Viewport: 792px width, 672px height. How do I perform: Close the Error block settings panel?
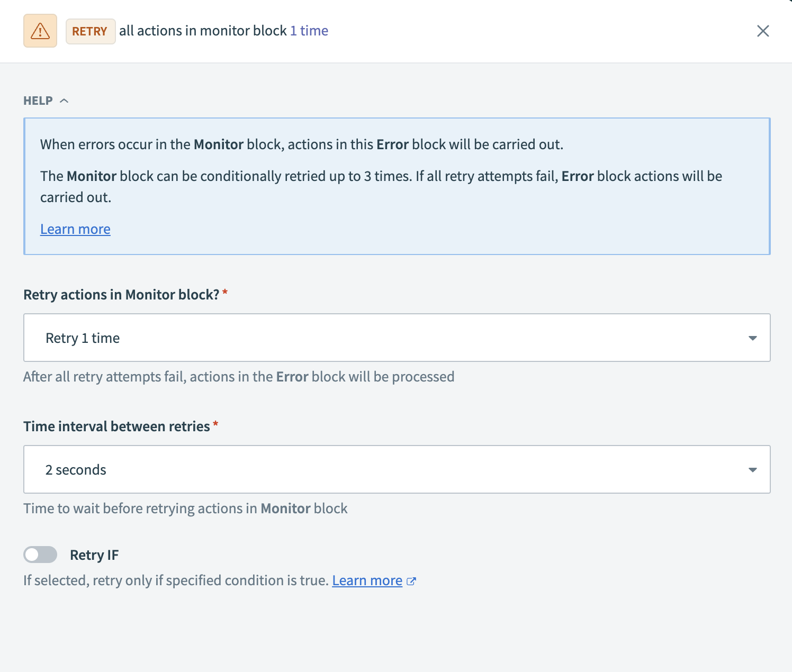763,31
